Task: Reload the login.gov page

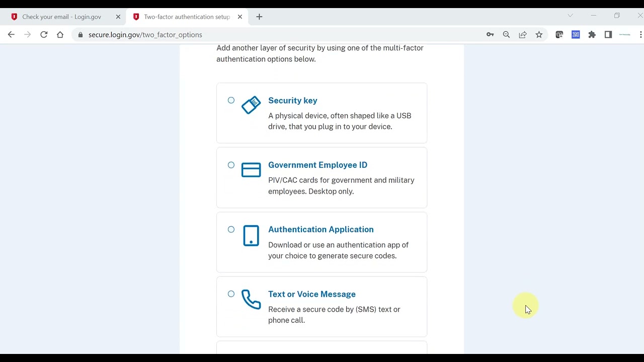Action: coord(44,35)
